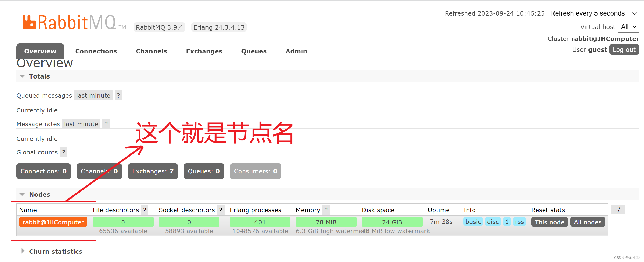This screenshot has width=644, height=262.
Task: Click the Memory 78 MiB usage bar
Action: coord(326,222)
